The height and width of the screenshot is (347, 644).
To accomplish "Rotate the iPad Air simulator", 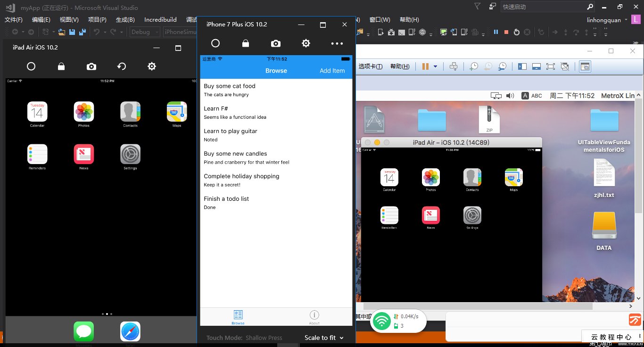I will (122, 66).
